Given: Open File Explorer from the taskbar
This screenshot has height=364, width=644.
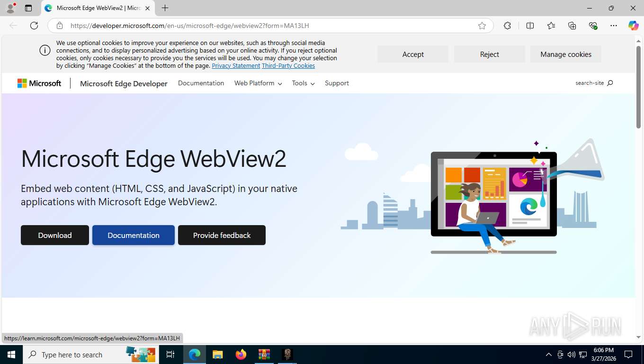Looking at the screenshot, I should [217, 355].
